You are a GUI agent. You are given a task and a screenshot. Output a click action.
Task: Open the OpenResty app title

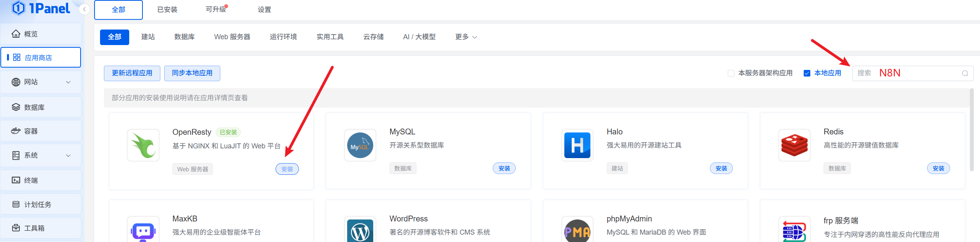tap(192, 132)
